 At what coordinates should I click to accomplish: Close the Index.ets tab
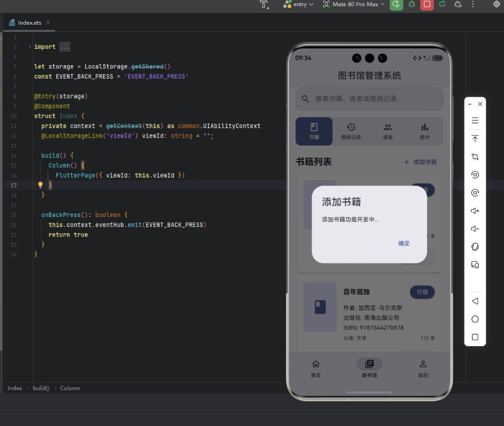pyautogui.click(x=48, y=22)
